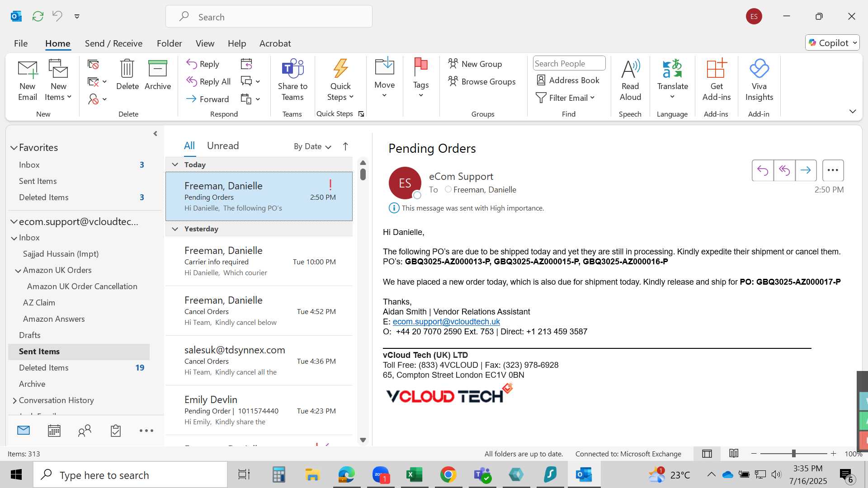Create a New Email
The width and height of the screenshot is (868, 488).
(x=27, y=80)
